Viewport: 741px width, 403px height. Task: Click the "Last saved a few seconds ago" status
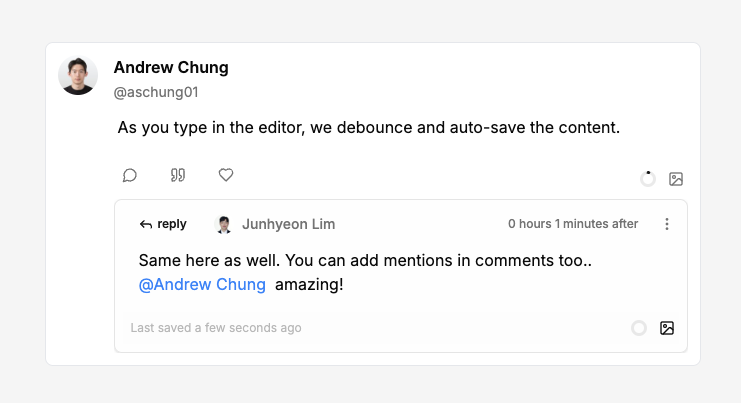click(216, 328)
